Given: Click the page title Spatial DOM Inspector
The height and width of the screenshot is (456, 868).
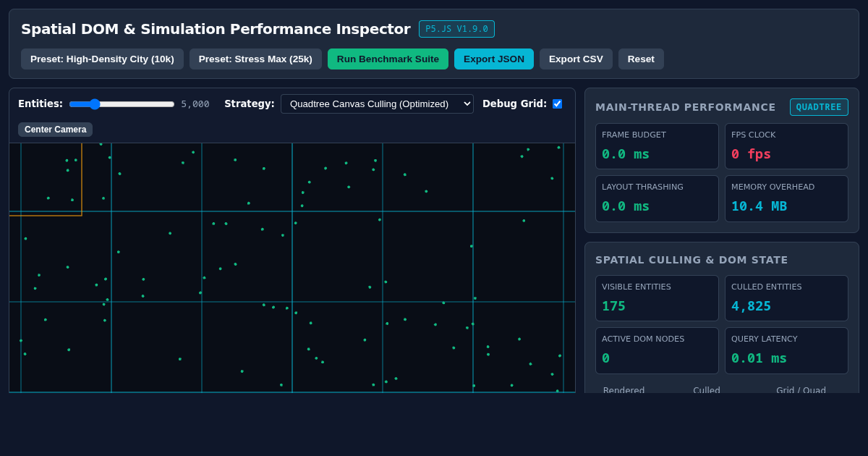Looking at the screenshot, I should click(x=216, y=29).
